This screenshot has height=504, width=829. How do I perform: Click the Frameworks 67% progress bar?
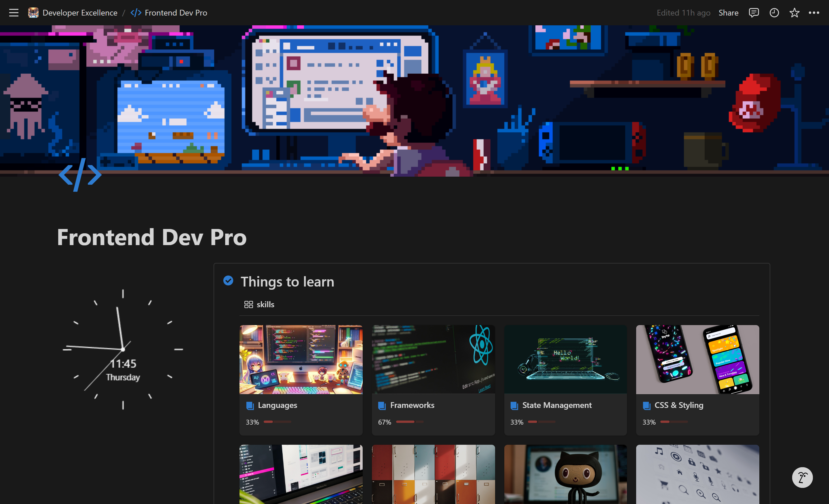[x=409, y=422]
